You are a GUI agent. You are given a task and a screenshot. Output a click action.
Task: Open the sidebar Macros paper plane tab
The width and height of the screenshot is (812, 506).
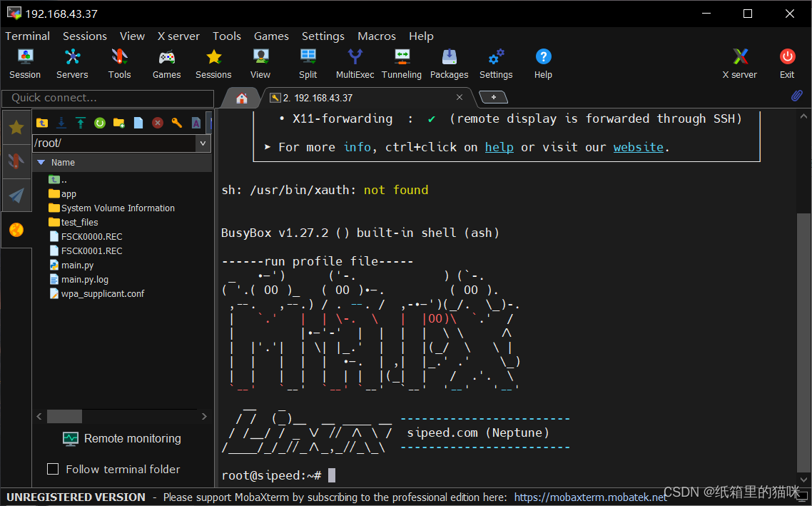pos(16,196)
